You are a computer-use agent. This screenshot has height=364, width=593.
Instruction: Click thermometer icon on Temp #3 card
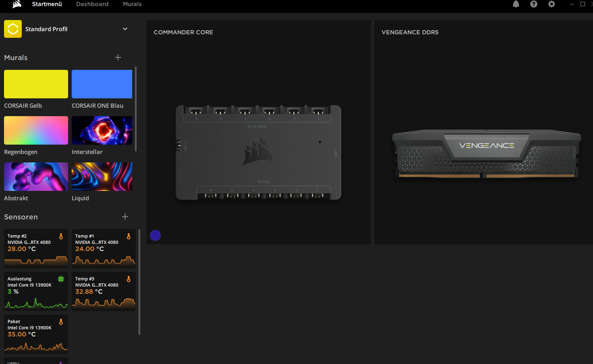pyautogui.click(x=129, y=279)
